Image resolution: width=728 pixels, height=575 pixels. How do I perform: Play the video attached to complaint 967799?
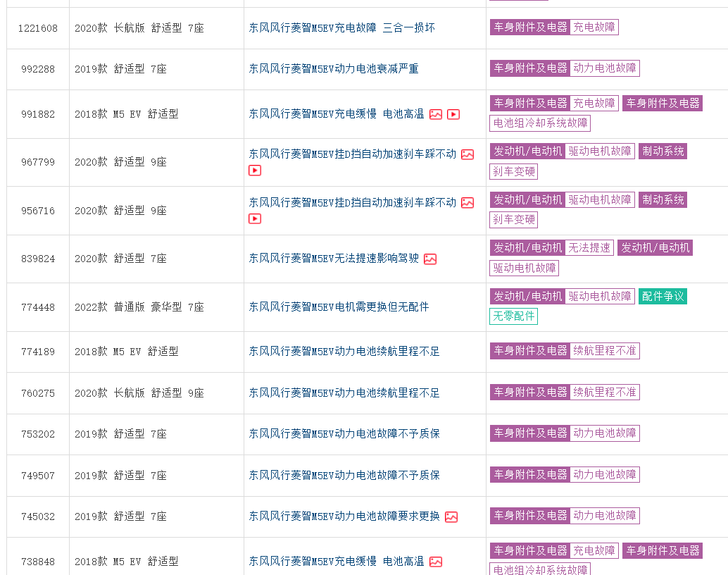point(255,171)
